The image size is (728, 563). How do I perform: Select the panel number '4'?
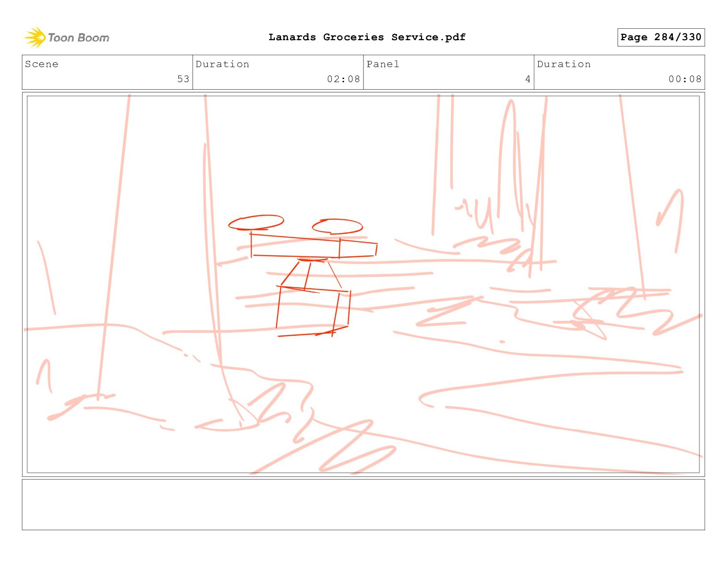pyautogui.click(x=528, y=79)
